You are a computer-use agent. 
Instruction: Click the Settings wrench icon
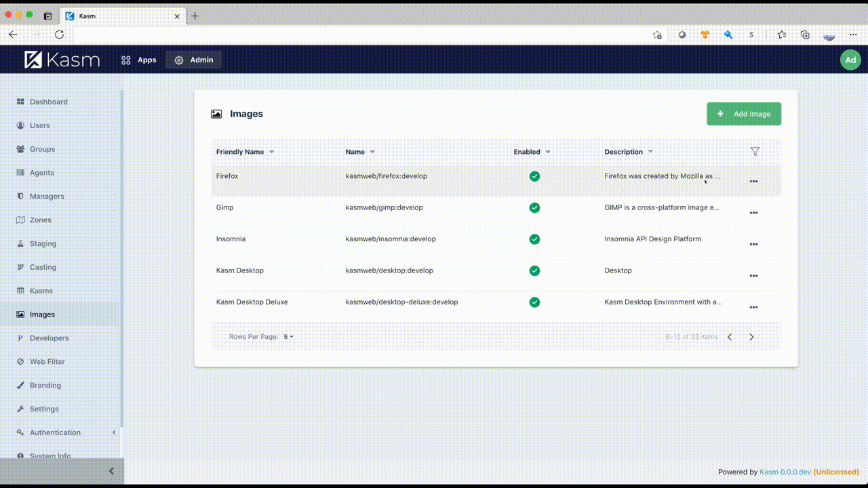20,409
